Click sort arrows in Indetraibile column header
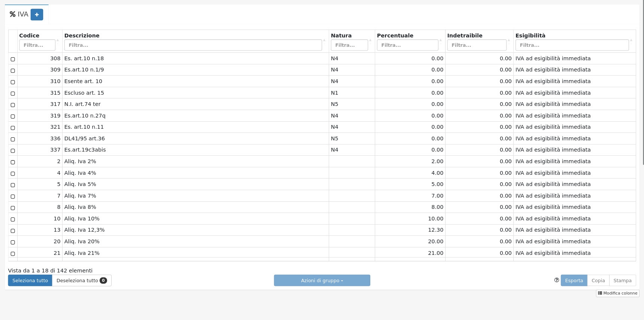 tap(509, 40)
